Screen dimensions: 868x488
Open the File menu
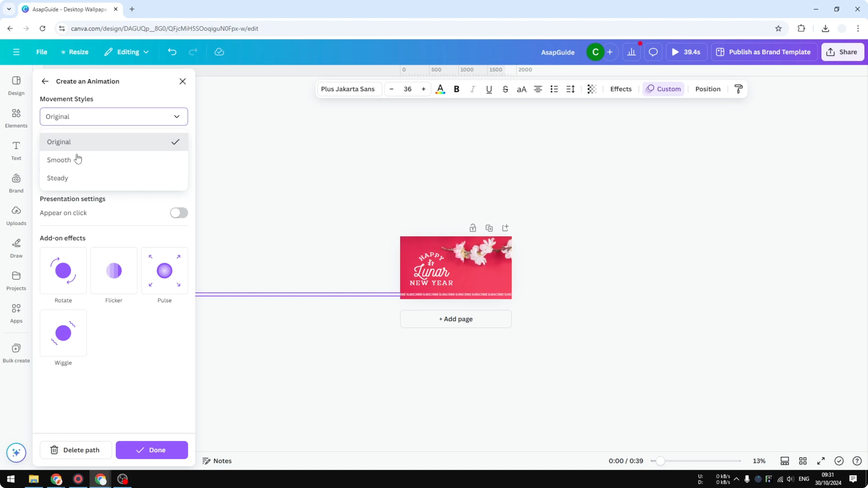click(42, 52)
